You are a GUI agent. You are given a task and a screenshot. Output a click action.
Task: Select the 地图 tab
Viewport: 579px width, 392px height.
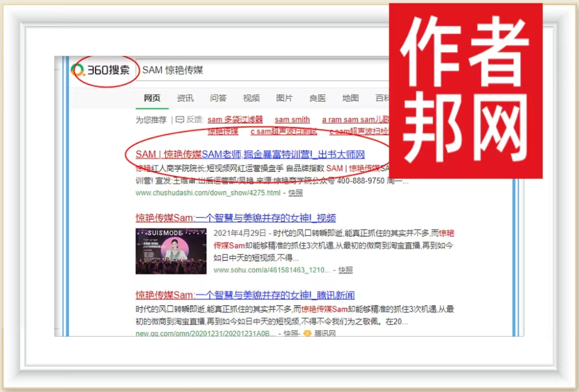coord(351,98)
